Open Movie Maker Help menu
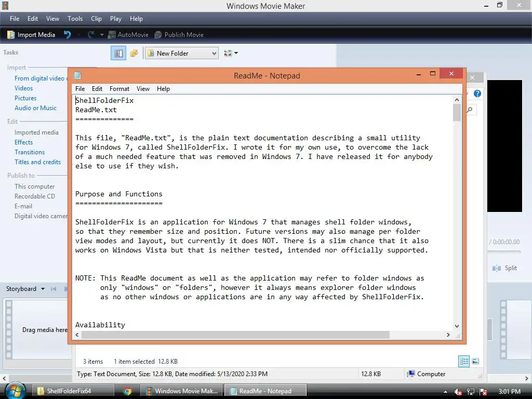This screenshot has height=399, width=532. [x=136, y=19]
